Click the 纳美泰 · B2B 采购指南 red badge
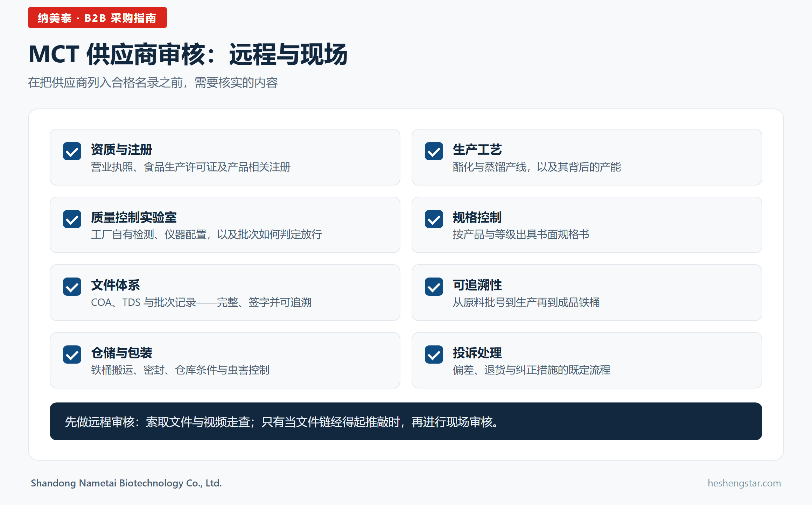The image size is (812, 505). point(97,17)
